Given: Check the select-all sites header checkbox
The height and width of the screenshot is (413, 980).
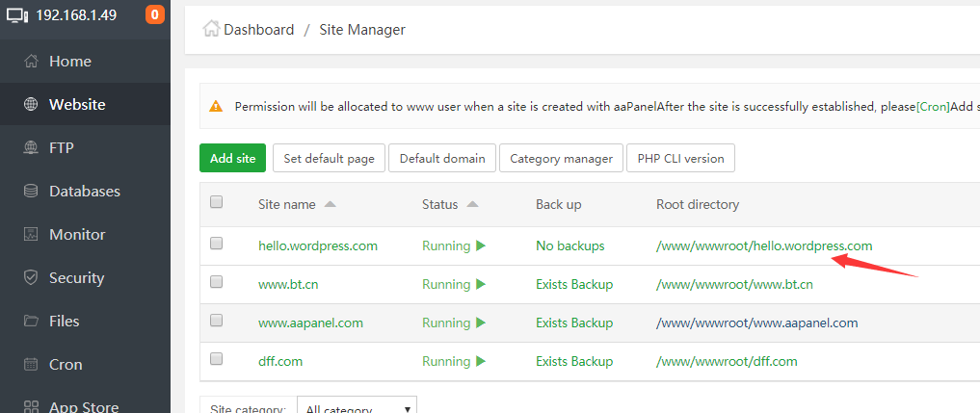Looking at the screenshot, I should tap(216, 202).
